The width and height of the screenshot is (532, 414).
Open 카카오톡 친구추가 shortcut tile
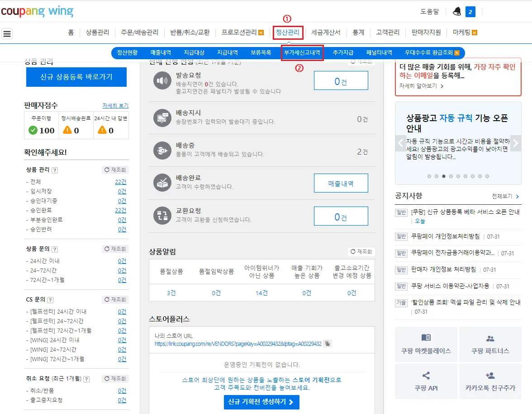click(490, 381)
